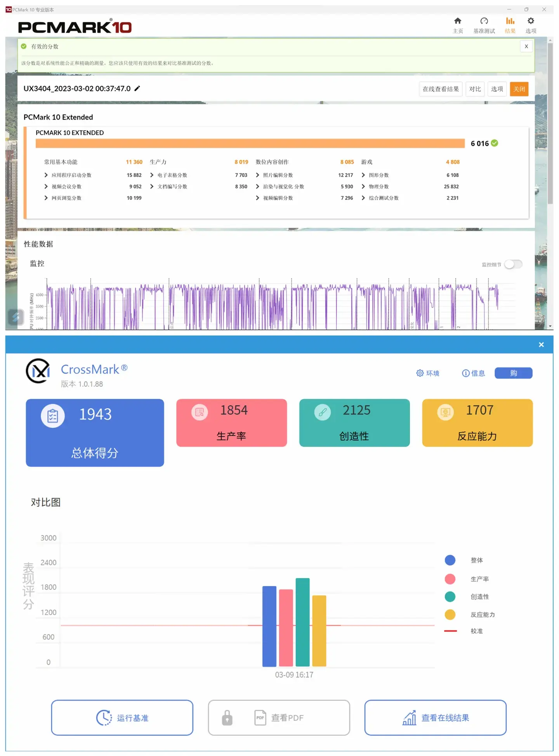Image resolution: width=559 pixels, height=756 pixels.
Task: Expand 电子表格分数 row
Action: tap(152, 175)
